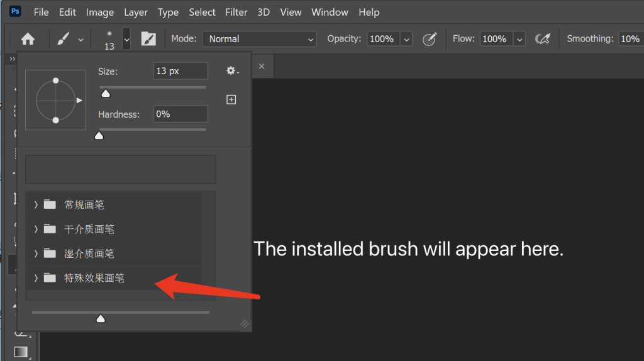Screen dimensions: 644x361
Task: Open the Type menu
Action: (x=168, y=13)
